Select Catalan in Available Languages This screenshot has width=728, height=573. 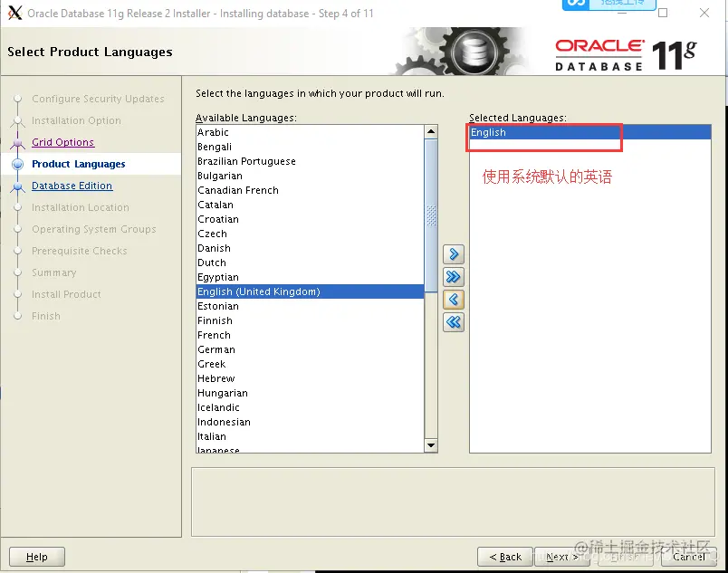pyautogui.click(x=311, y=205)
